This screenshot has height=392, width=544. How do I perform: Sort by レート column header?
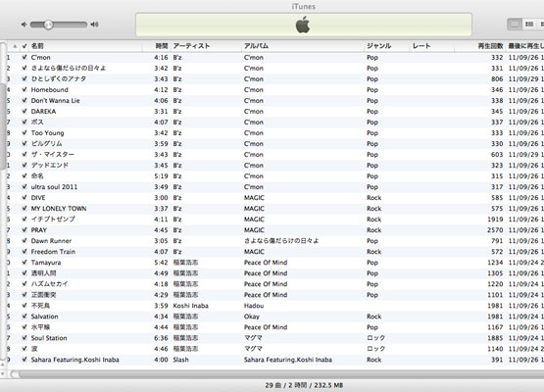[421, 46]
